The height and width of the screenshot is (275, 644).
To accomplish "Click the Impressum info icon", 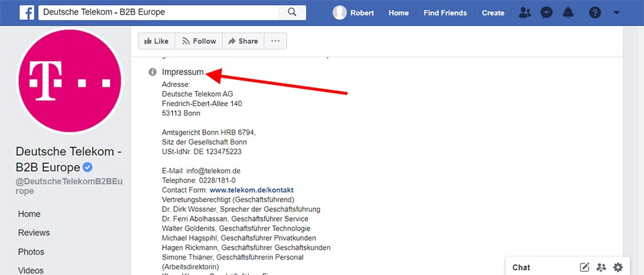I will pyautogui.click(x=153, y=72).
